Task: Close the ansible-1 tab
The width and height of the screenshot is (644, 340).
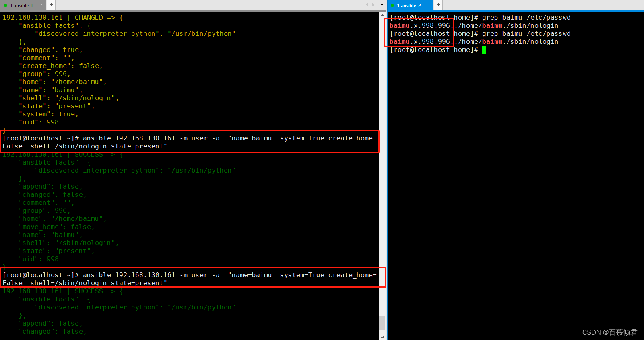Action: [41, 6]
